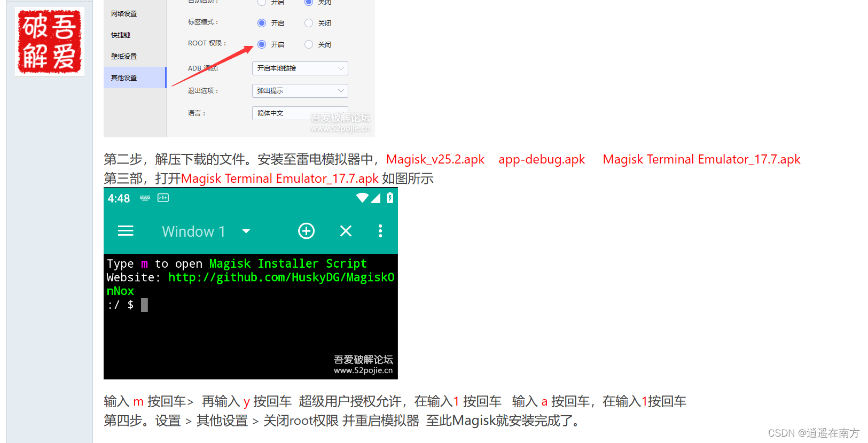The image size is (868, 443).
Task: Select ROOT 权限 关闭 radio button
Action: click(309, 44)
